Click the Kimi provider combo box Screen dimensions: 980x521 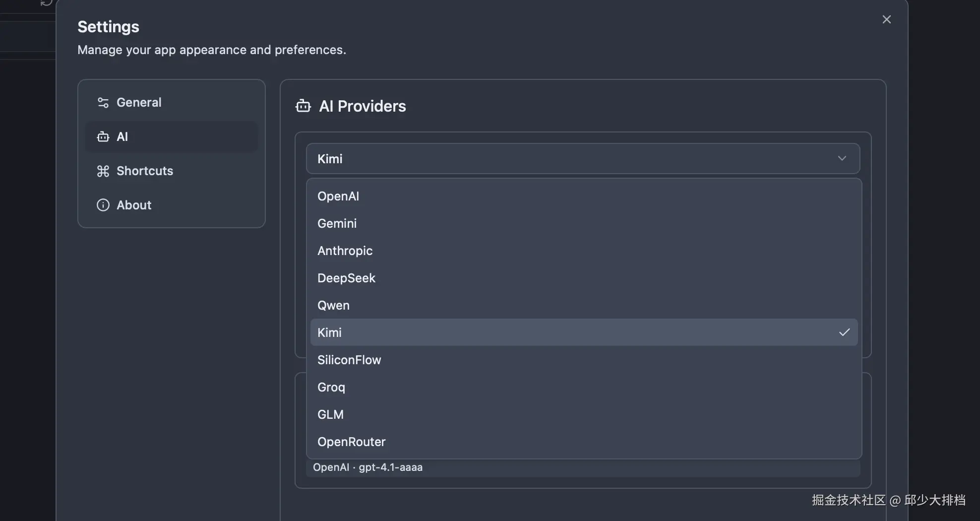[583, 159]
